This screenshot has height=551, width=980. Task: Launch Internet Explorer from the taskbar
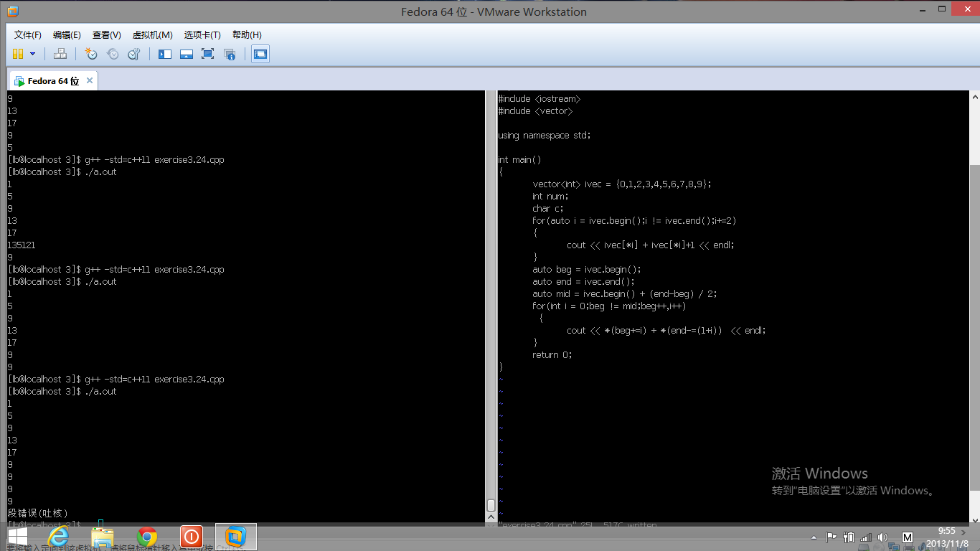tap(58, 537)
